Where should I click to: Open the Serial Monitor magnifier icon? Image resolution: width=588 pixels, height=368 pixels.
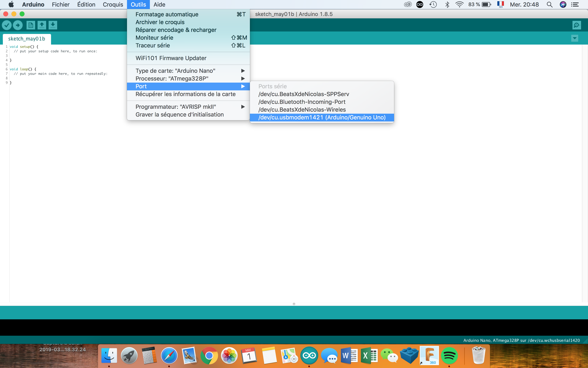(x=577, y=25)
